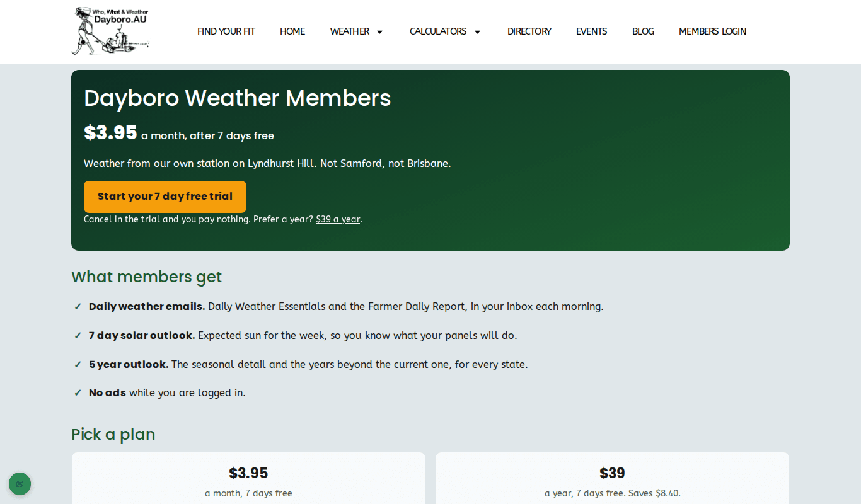Screen dimensions: 861x504
Task: Click the 'a month, 7 days free' plan text
Action: [x=248, y=493]
